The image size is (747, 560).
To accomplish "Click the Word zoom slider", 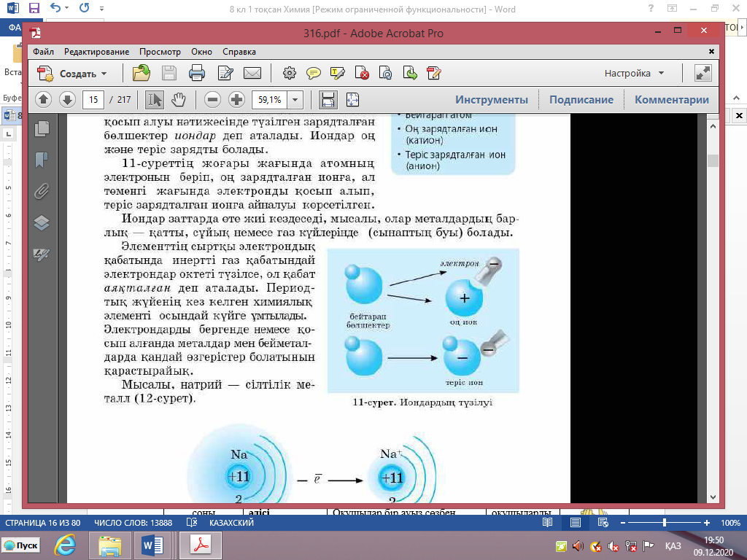I will coord(664,523).
